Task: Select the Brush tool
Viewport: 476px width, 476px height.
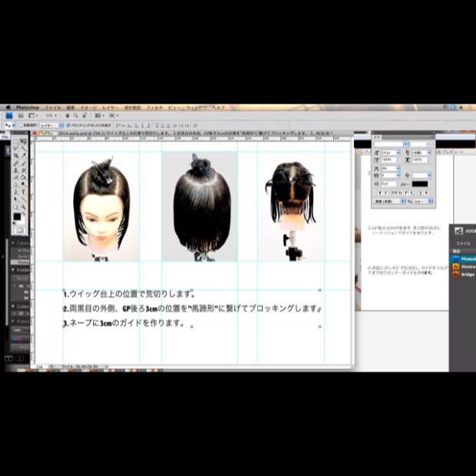Action: [23, 164]
